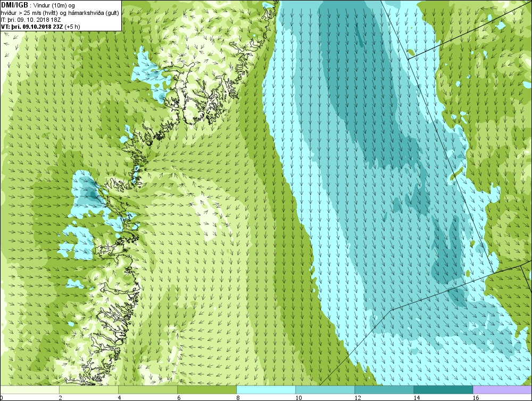The image size is (532, 401).
Task: Click the "Vindur (10m) og" caption text
Action: (54, 5)
